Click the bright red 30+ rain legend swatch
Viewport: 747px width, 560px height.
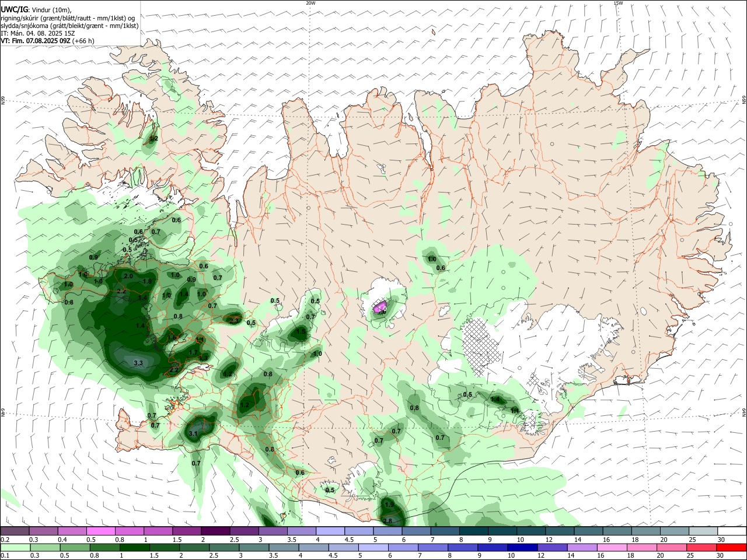point(731,547)
